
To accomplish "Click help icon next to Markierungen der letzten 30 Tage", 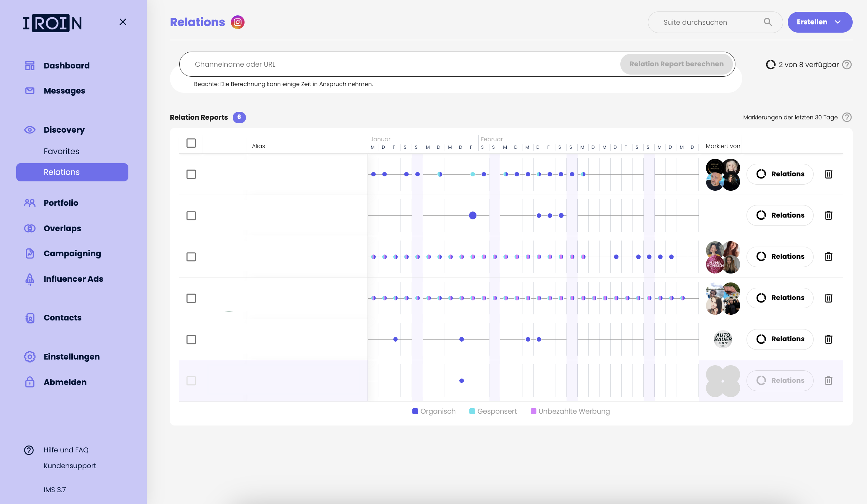I will (847, 117).
